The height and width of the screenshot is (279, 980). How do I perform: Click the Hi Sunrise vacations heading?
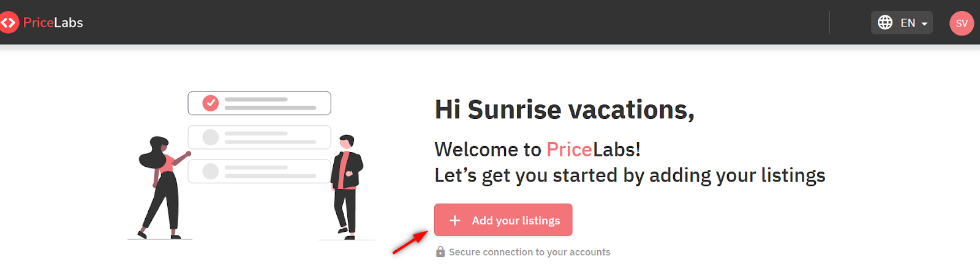[x=564, y=110]
